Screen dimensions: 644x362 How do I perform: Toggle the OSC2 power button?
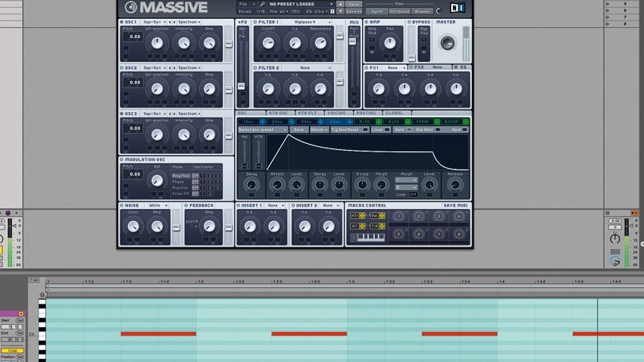[x=121, y=67]
